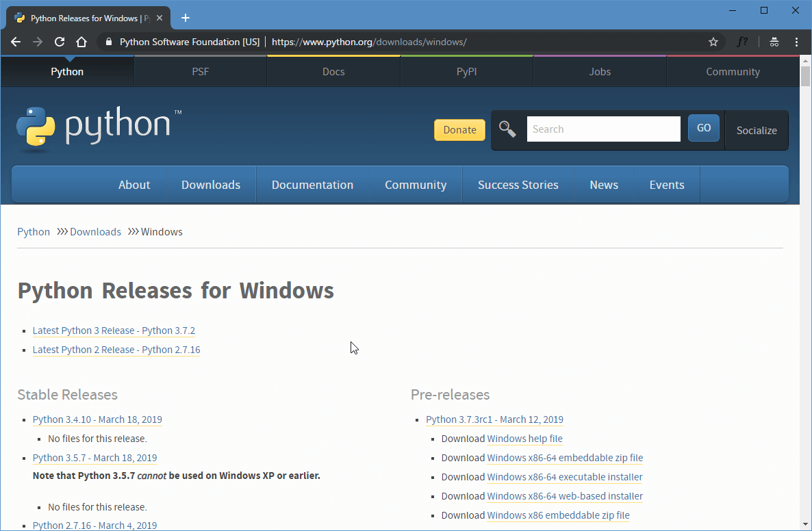Viewport: 812px width, 531px height.
Task: Click the f? extension icon
Action: point(742,42)
